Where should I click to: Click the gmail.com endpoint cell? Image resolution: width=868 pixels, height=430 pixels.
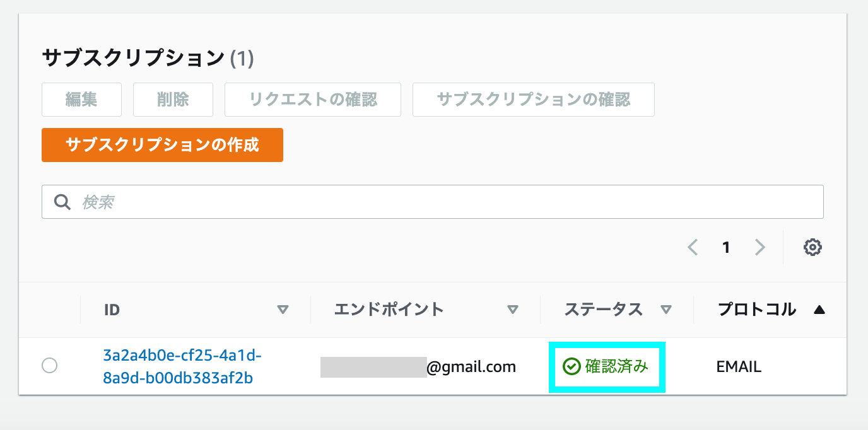click(418, 366)
